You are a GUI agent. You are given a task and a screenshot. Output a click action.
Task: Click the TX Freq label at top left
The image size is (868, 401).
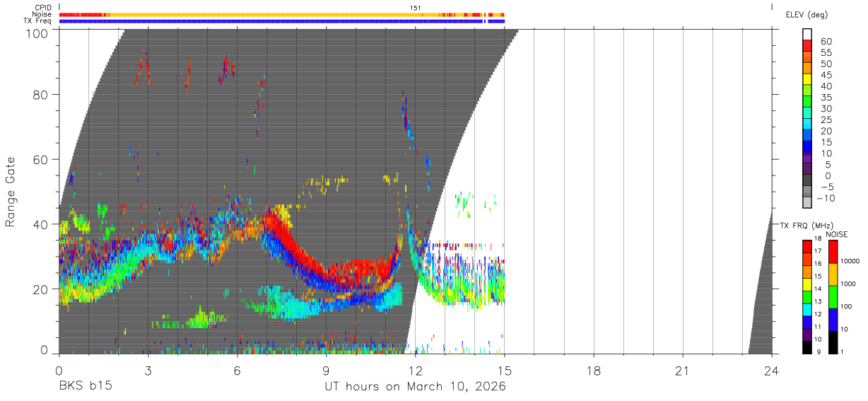[x=37, y=21]
